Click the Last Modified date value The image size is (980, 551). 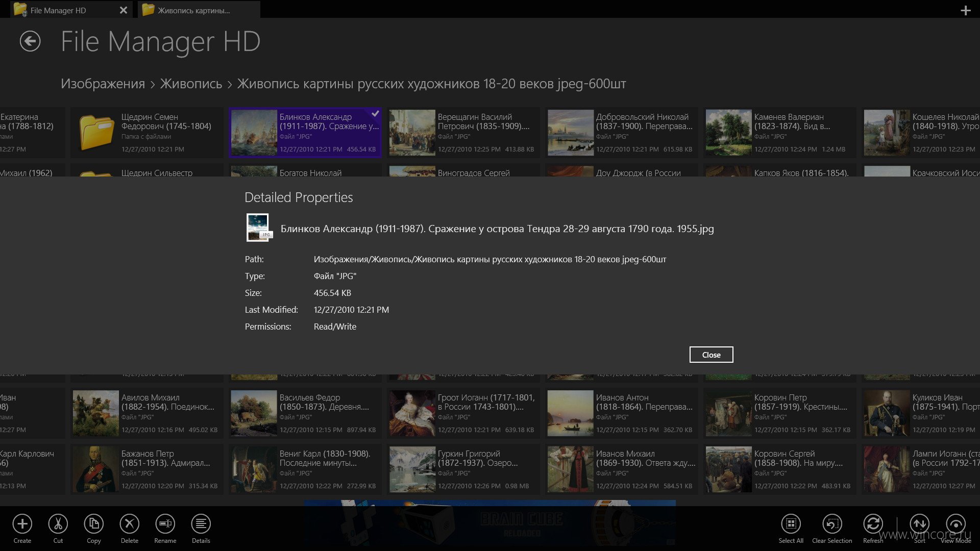tap(351, 310)
